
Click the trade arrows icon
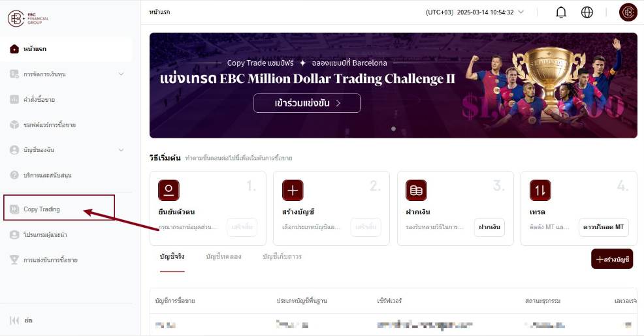540,191
